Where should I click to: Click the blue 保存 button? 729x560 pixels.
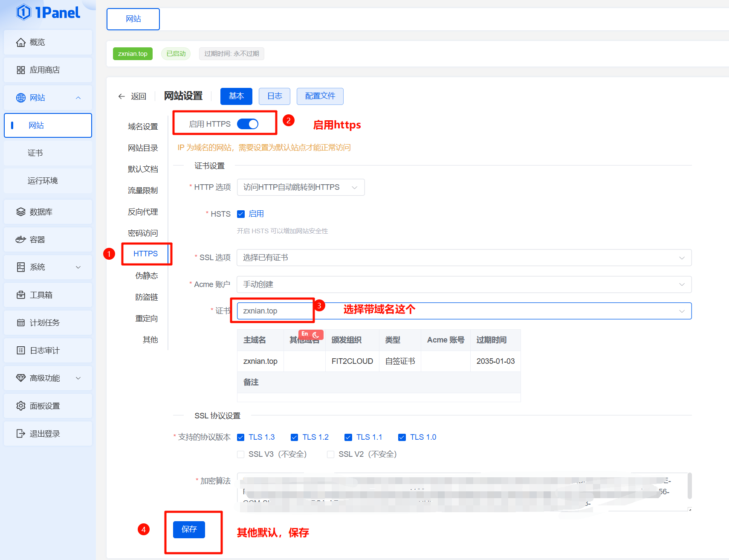pyautogui.click(x=189, y=529)
